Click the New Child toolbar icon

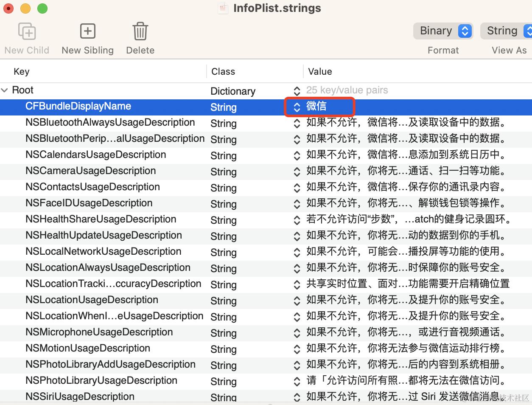coord(27,31)
